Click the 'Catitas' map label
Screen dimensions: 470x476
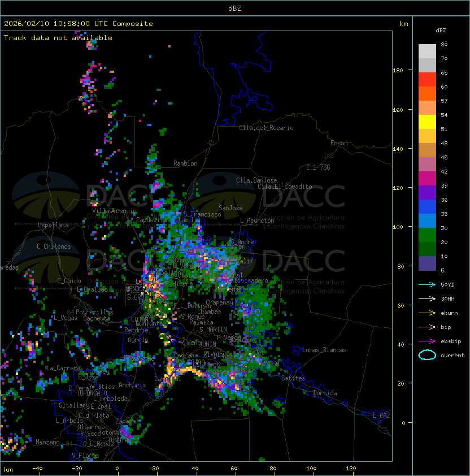293,378
